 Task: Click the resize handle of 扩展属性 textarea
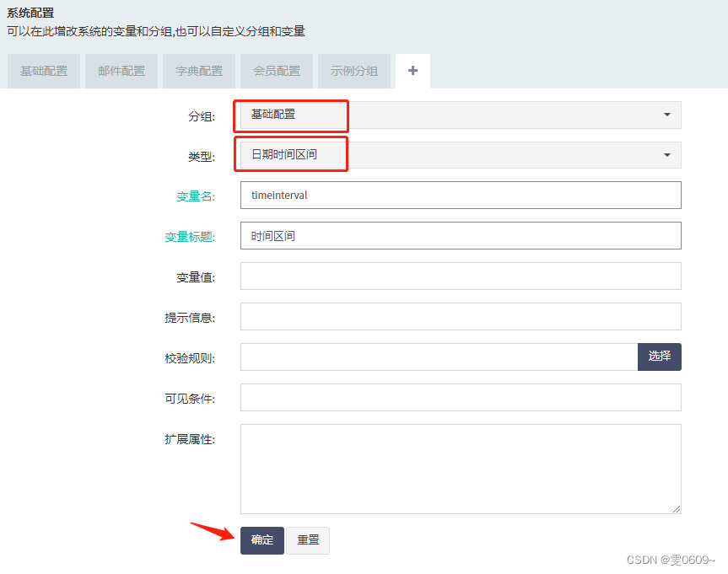tap(677, 508)
